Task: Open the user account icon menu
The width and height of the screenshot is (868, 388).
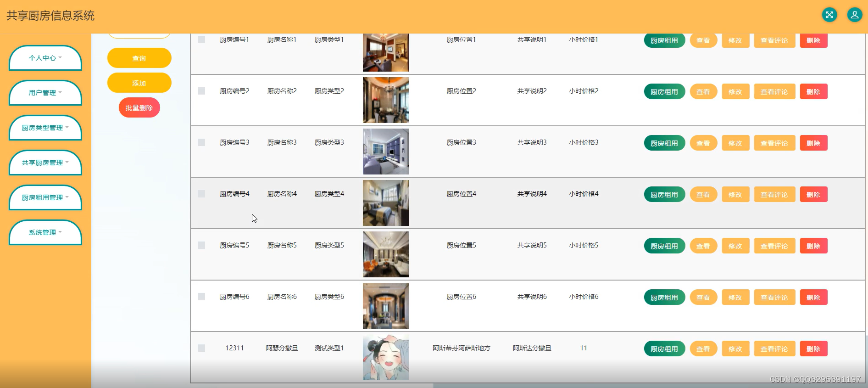Action: (x=855, y=15)
